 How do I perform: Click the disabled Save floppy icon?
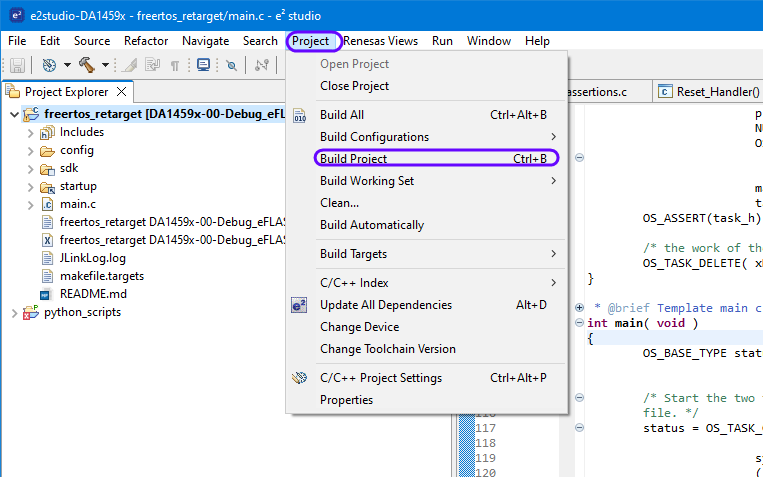(x=17, y=65)
